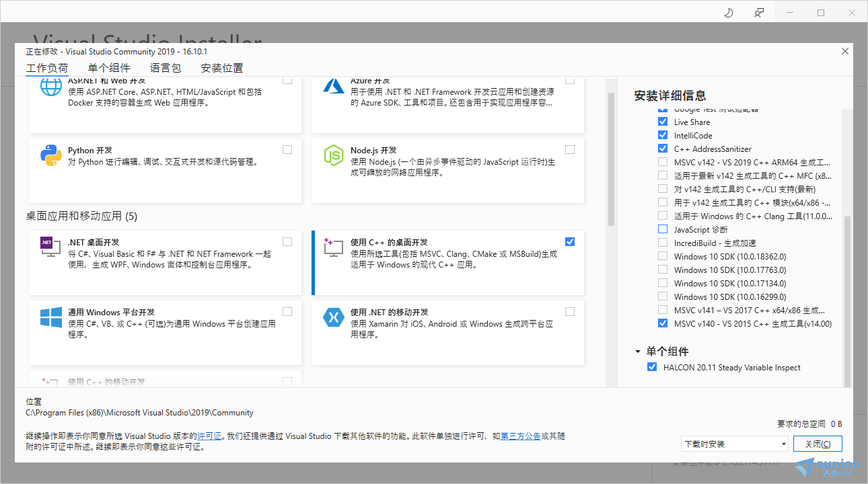Check the .NET mobile development checkbox
868x484 pixels.
[x=570, y=311]
